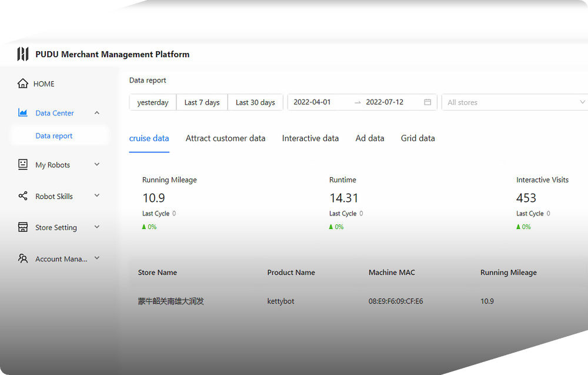Open the Data report submenu item

tap(54, 136)
